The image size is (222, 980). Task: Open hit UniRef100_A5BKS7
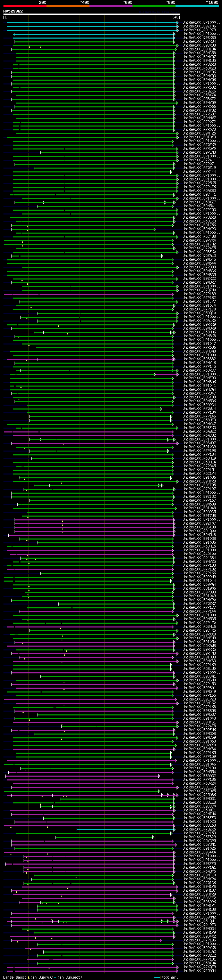[x=199, y=371]
